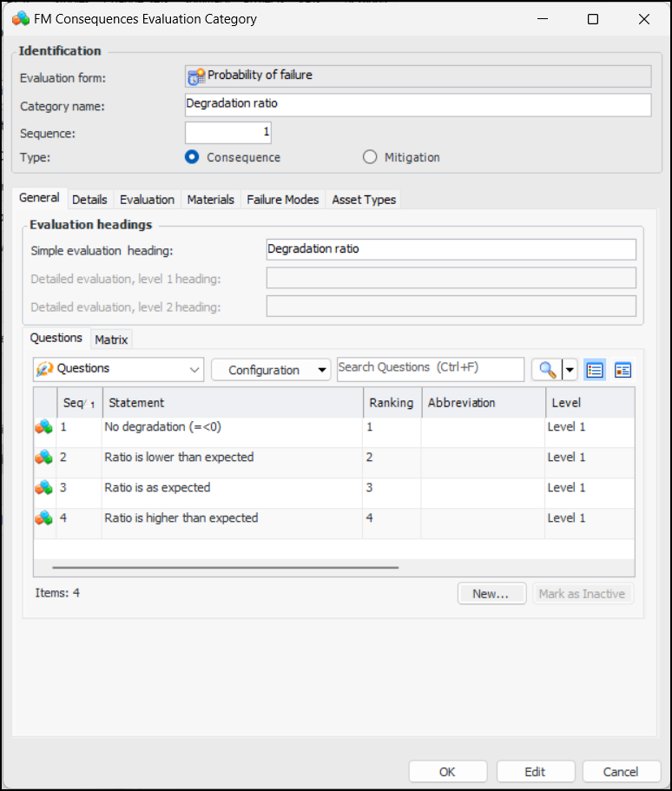Sort by the Seq column header
The width and height of the screenshot is (672, 791).
point(79,403)
